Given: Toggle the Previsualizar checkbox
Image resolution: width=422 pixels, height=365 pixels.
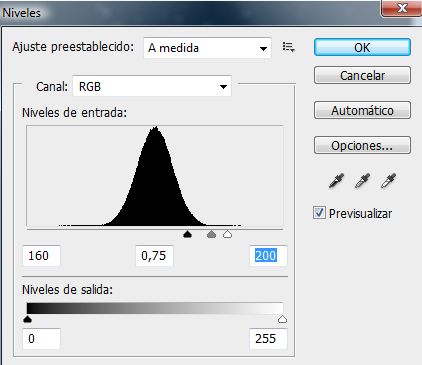Looking at the screenshot, I should tap(319, 213).
